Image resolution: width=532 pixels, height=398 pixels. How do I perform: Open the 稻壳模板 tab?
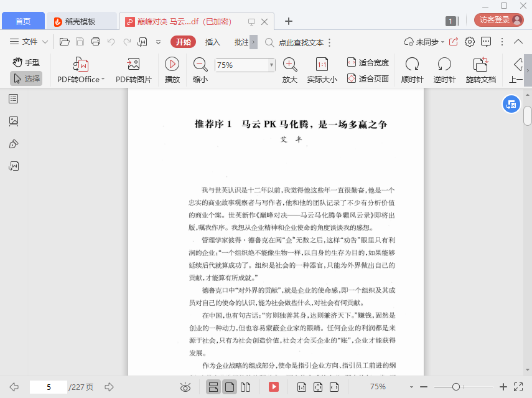[82, 21]
